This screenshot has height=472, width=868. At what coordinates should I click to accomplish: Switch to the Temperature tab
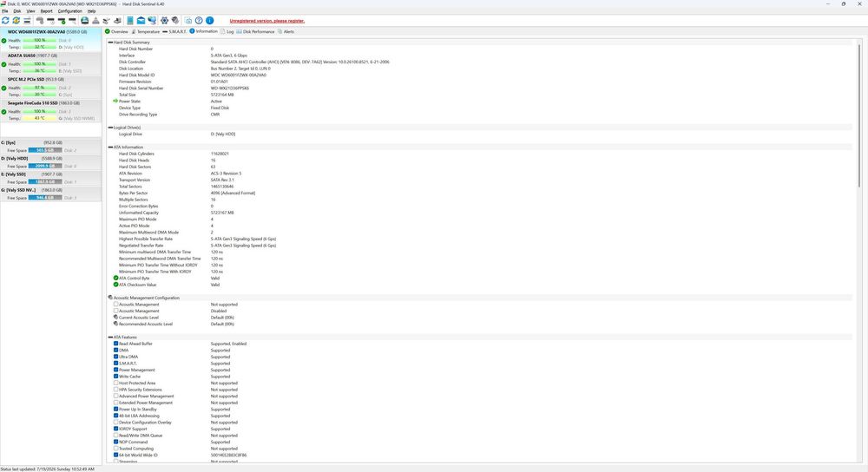click(x=146, y=31)
